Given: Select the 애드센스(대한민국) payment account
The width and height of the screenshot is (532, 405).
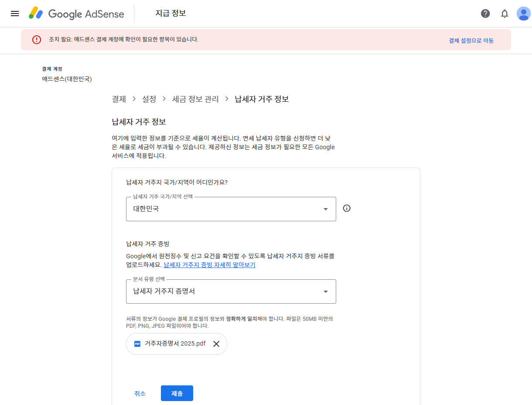Looking at the screenshot, I should [67, 79].
